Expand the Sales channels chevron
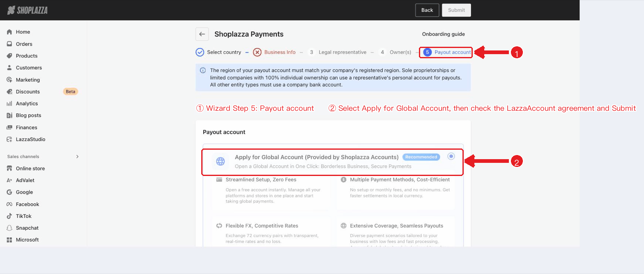This screenshot has height=274, width=644. click(x=77, y=157)
